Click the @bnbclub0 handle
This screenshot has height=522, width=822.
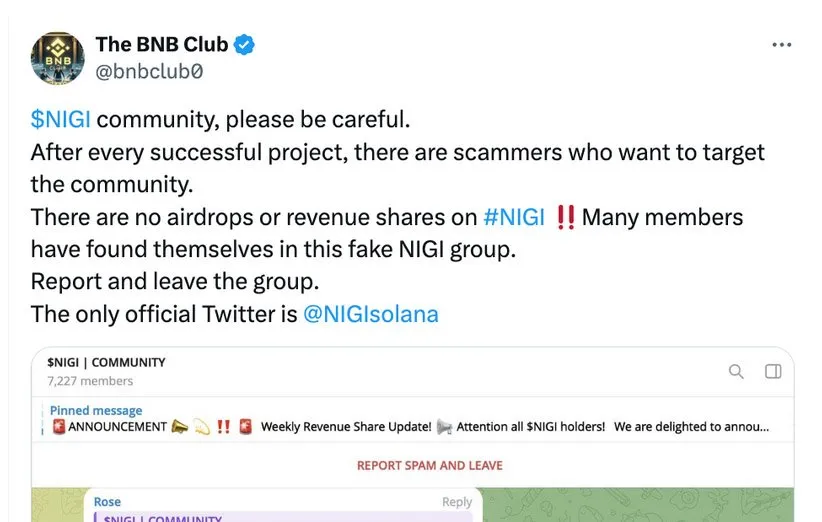148,71
